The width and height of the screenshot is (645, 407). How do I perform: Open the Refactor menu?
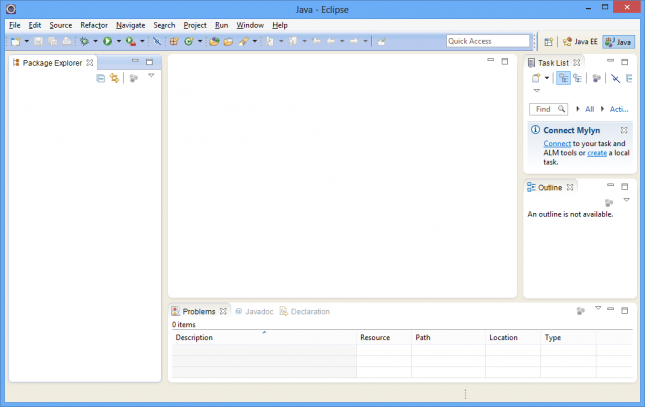click(x=94, y=25)
